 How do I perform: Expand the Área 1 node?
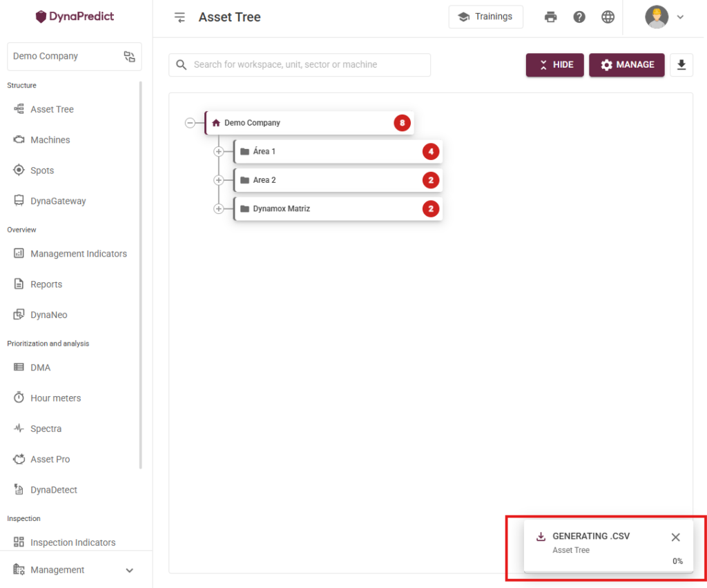point(219,152)
